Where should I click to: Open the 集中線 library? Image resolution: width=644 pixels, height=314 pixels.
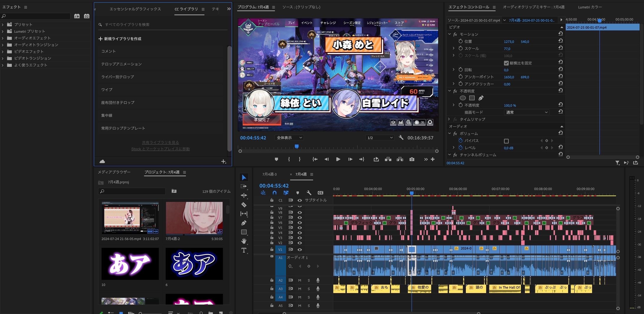tap(107, 115)
